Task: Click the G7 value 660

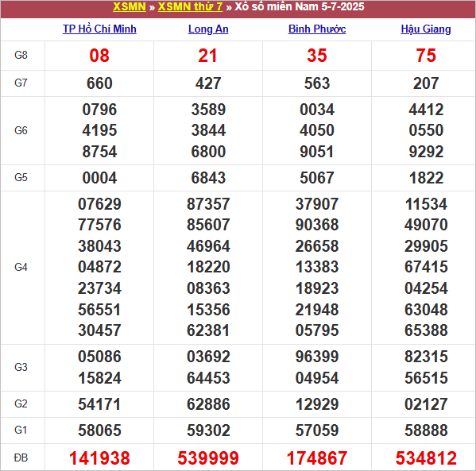Action: point(99,83)
